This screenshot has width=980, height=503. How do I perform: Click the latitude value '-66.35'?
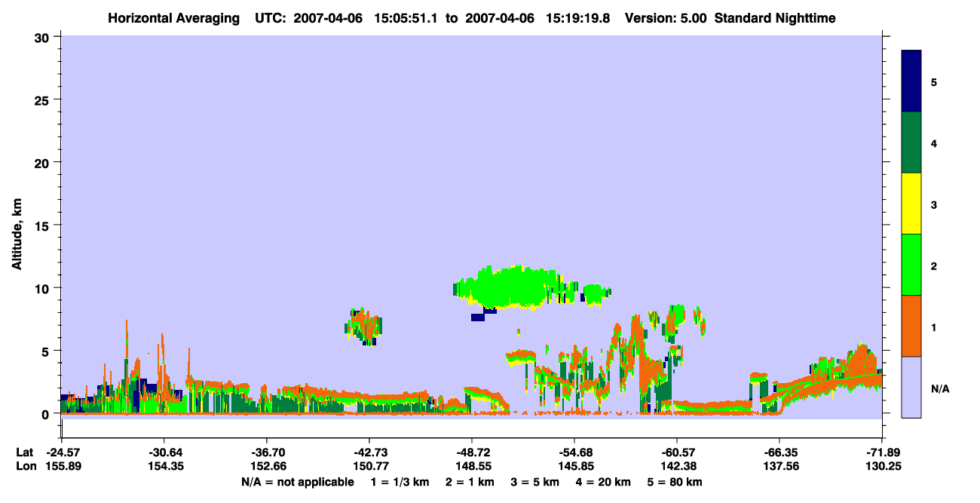click(x=779, y=452)
